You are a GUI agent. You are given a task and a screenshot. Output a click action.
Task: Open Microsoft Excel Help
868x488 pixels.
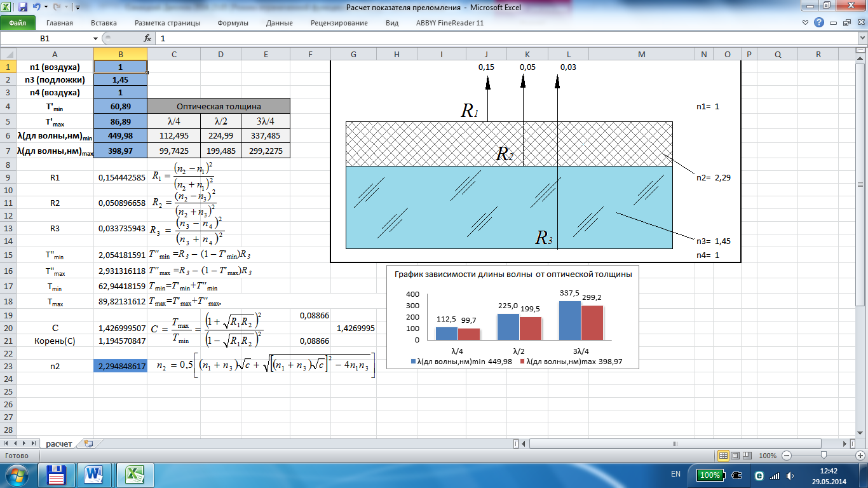(x=819, y=23)
